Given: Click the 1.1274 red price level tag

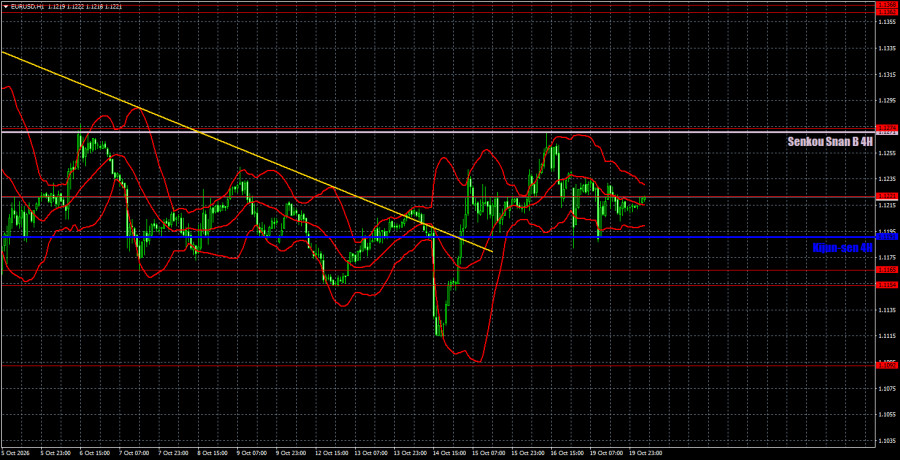Looking at the screenshot, I should click(885, 127).
